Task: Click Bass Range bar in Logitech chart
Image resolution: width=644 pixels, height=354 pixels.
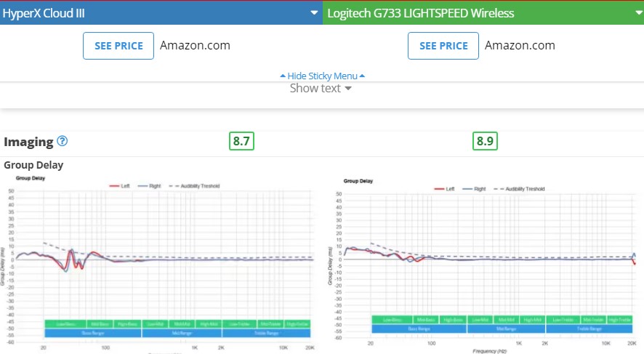Action: 419,329
